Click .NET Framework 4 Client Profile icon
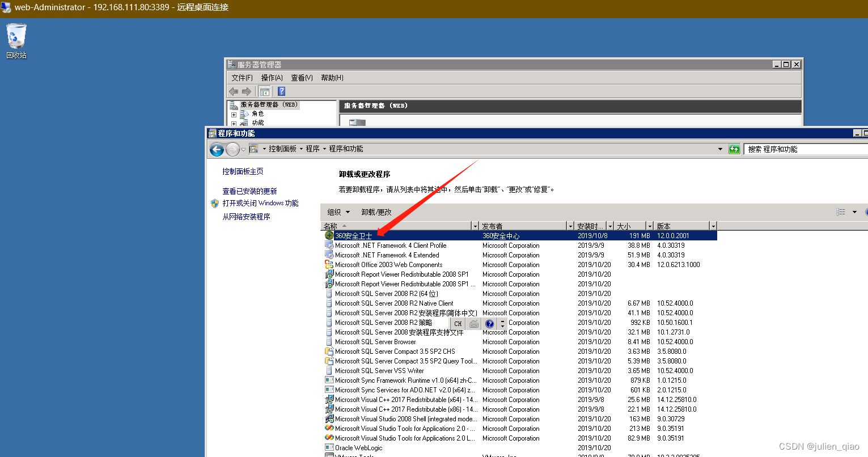 [329, 245]
